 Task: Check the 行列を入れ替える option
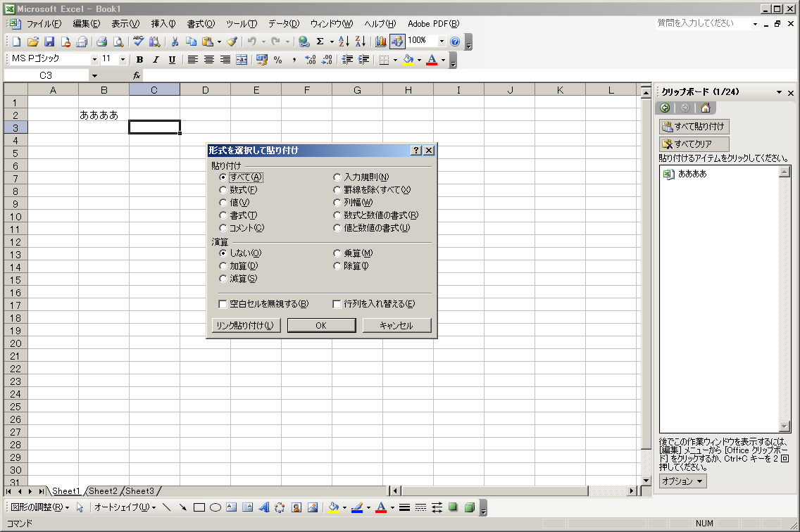point(337,305)
